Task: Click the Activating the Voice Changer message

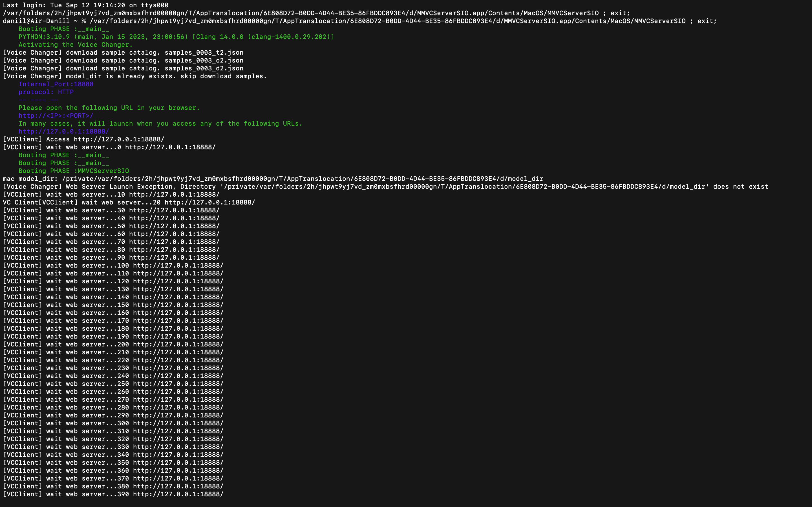Action: [x=76, y=45]
